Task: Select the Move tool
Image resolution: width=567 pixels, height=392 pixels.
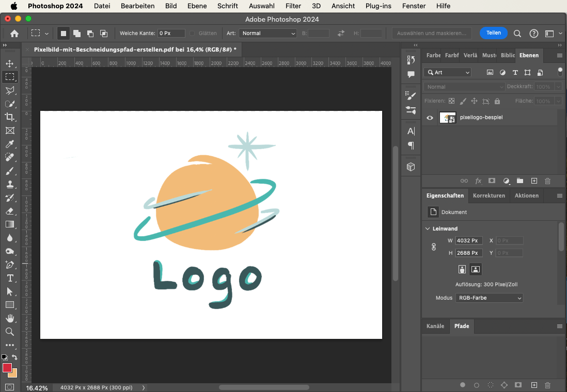Action: [9, 63]
